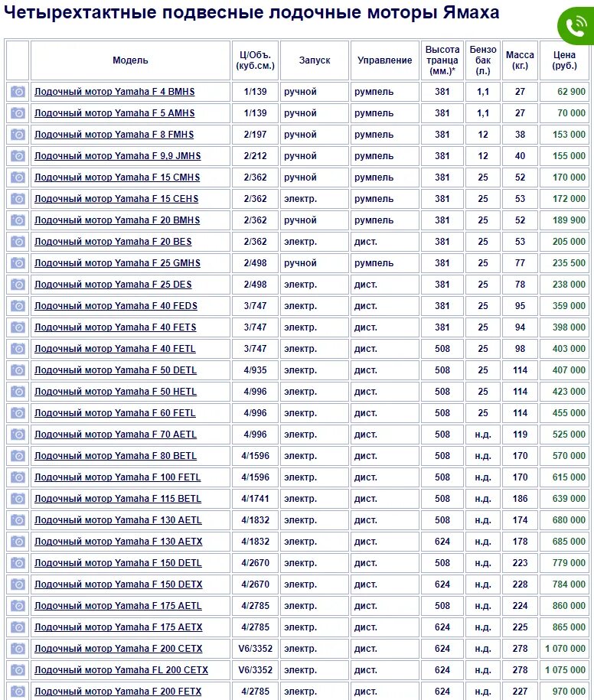Go to Yamaha F 60 FETL page
Viewport: 594px width, 700px height.
pos(115,413)
